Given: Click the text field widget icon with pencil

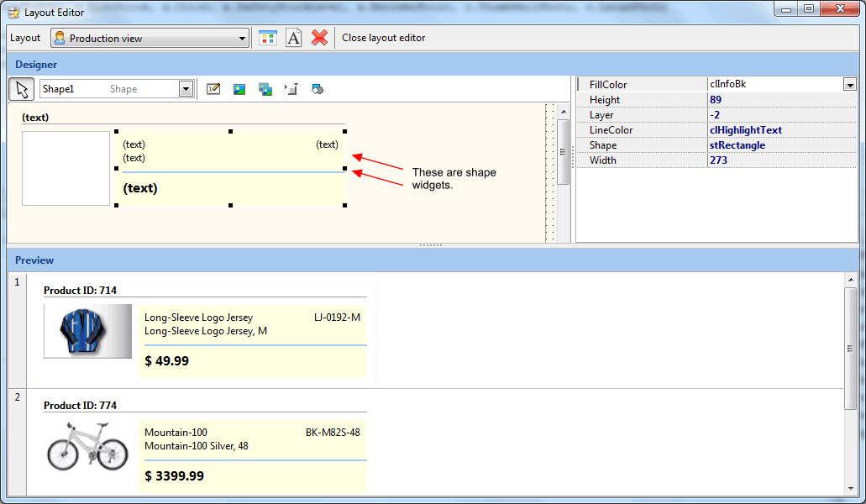Looking at the screenshot, I should 213,89.
